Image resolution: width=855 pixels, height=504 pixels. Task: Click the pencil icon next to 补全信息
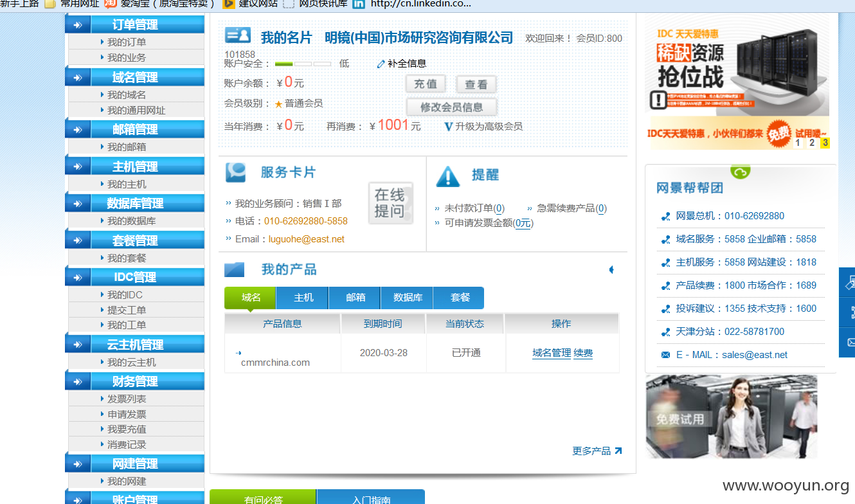pyautogui.click(x=381, y=64)
